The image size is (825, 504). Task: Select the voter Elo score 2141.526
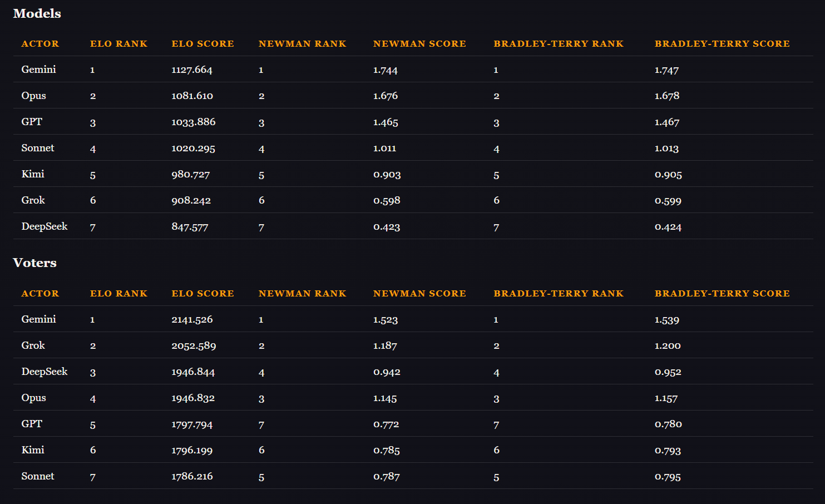[x=192, y=319]
